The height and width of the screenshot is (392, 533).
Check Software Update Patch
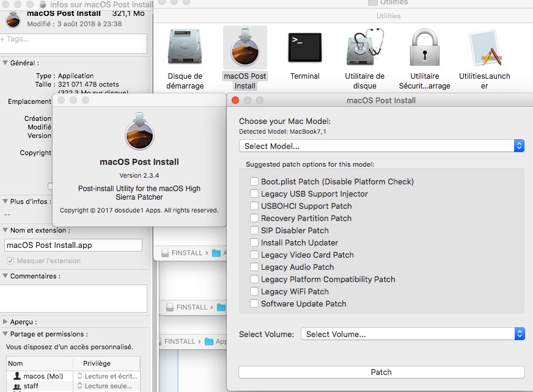coord(254,303)
